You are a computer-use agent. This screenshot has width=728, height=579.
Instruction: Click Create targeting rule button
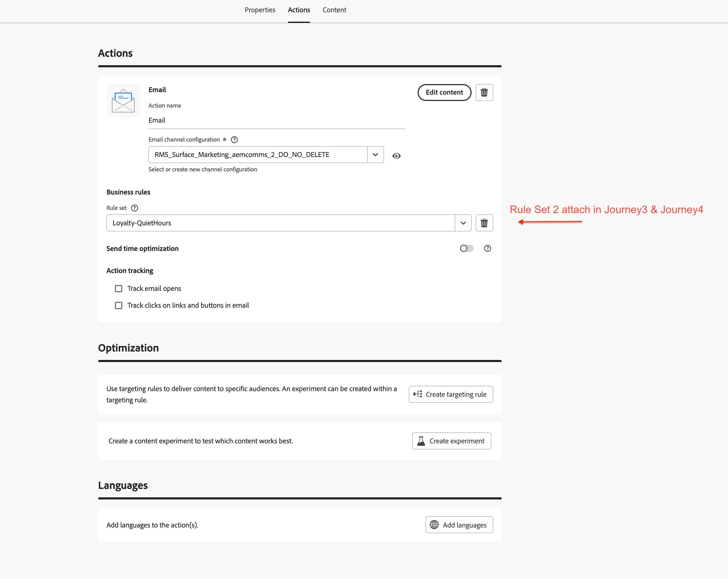point(451,394)
